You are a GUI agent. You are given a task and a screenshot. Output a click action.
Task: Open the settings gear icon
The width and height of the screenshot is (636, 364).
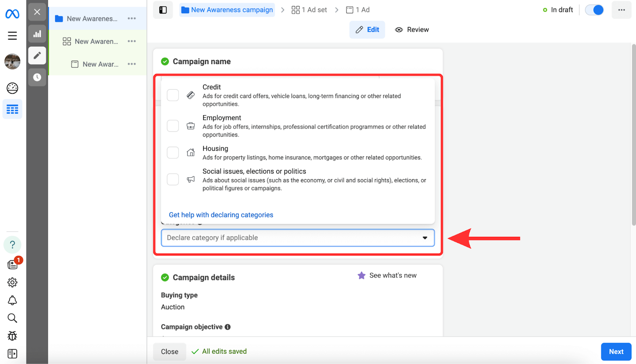(12, 283)
